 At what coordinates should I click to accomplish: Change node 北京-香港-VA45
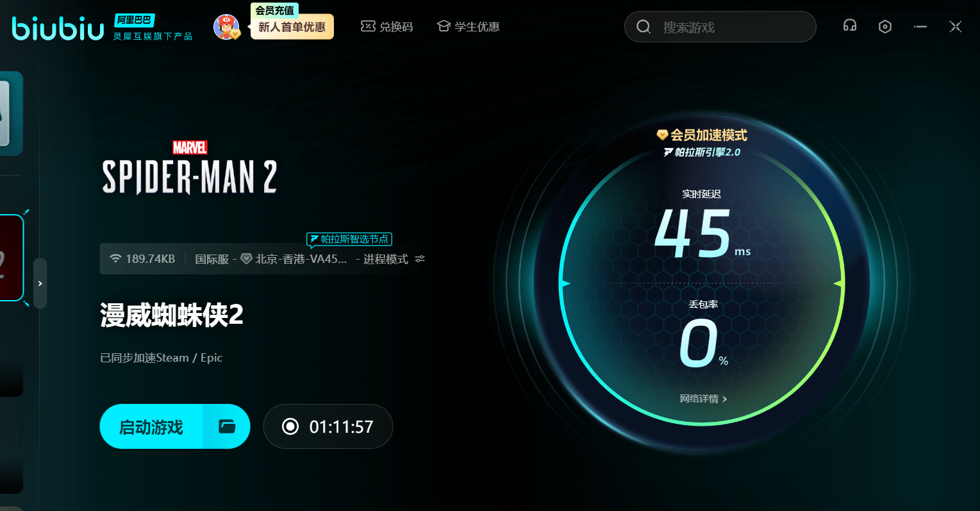pos(295,259)
